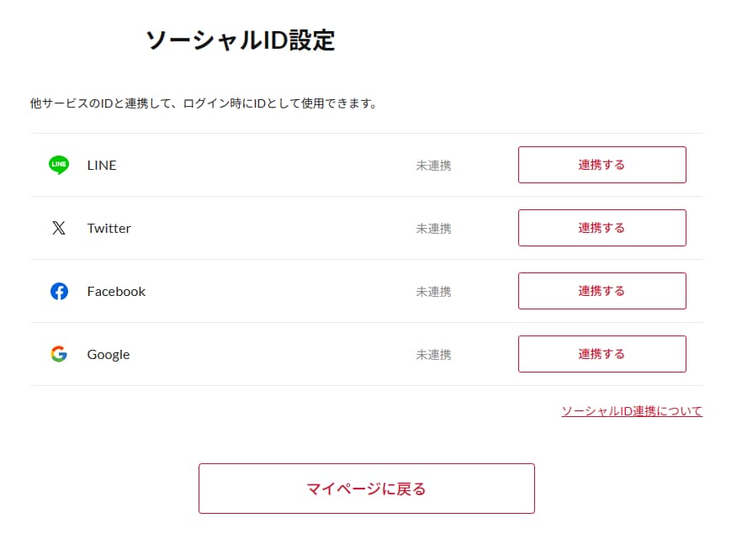Click the ソーシャルID設定 page heading
The width and height of the screenshot is (742, 560).
pyautogui.click(x=241, y=40)
